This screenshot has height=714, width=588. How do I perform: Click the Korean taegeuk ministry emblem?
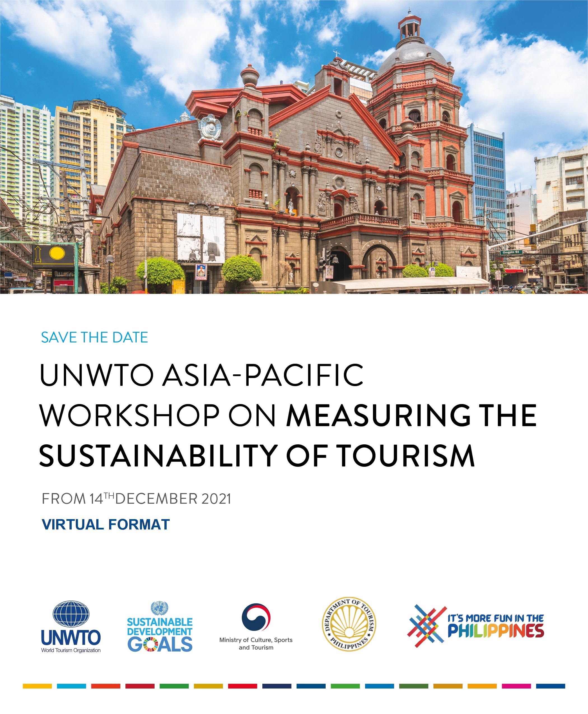pos(256,617)
